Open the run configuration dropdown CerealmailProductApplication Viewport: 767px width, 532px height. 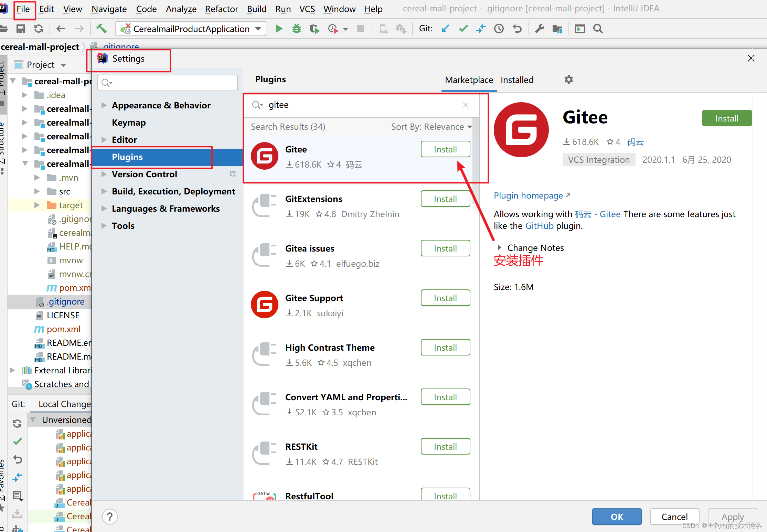click(191, 29)
